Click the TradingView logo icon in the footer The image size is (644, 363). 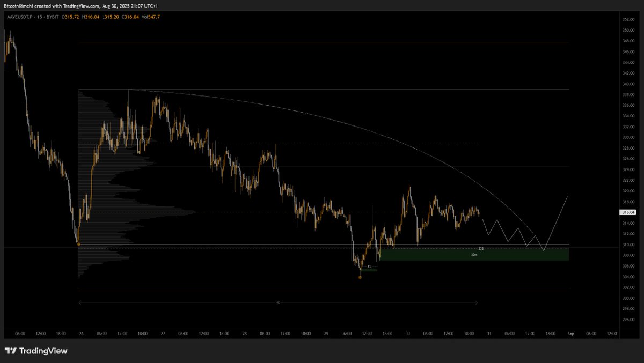point(10,351)
